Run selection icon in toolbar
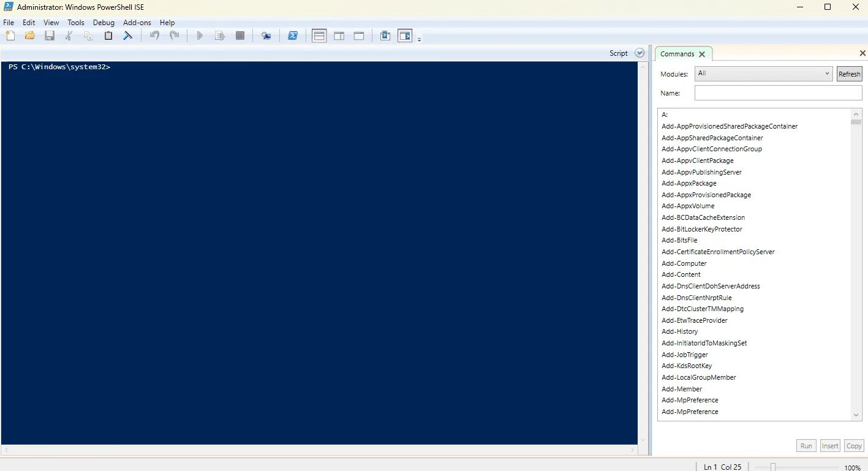This screenshot has height=471, width=868. point(219,36)
